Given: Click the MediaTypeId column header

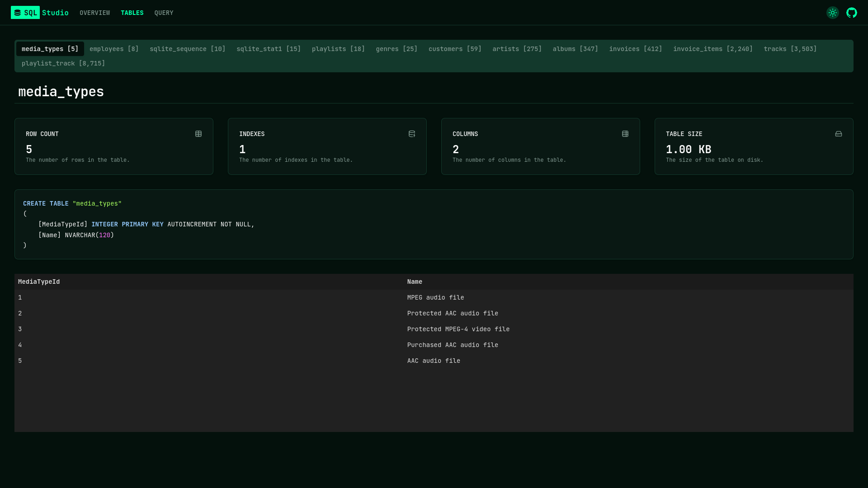Looking at the screenshot, I should (x=39, y=282).
